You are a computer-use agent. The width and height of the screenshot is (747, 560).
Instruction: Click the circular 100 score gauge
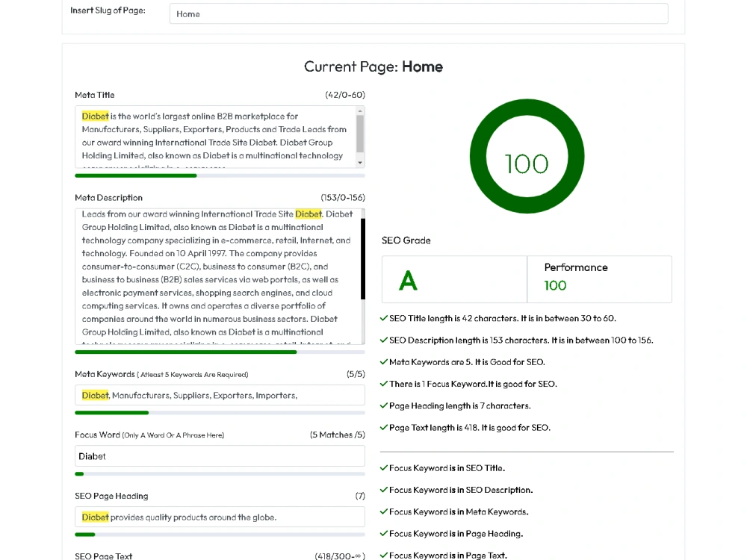click(x=527, y=156)
